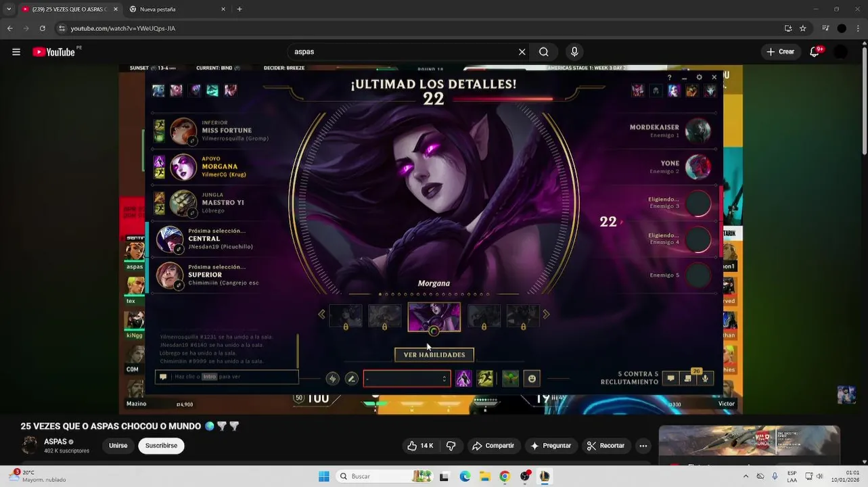The height and width of the screenshot is (487, 868).
Task: Clear the 'aspas' search text
Action: click(522, 52)
